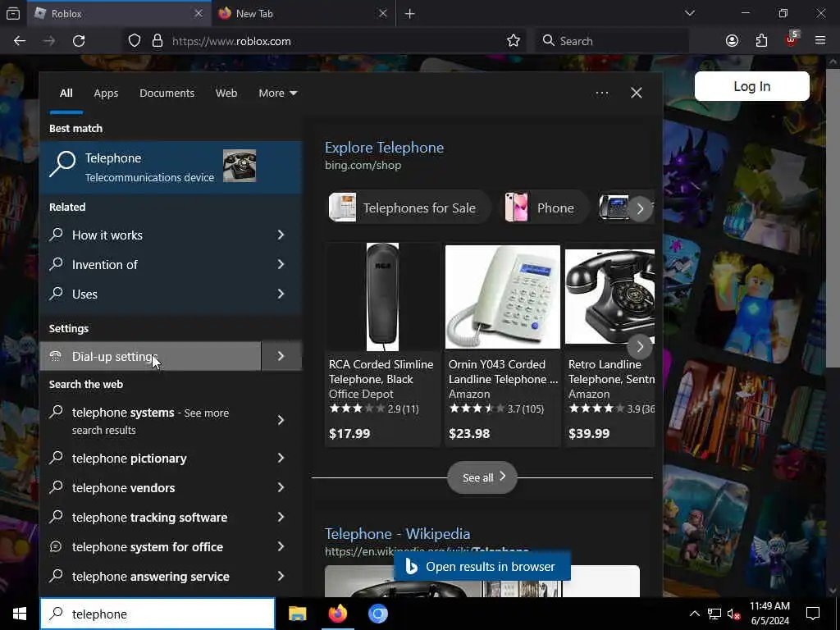The height and width of the screenshot is (630, 840).
Task: Click See all shopping results
Action: (482, 477)
